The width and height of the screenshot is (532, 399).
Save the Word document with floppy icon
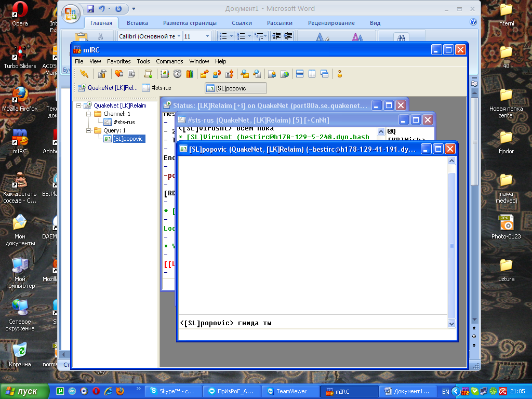(90, 9)
